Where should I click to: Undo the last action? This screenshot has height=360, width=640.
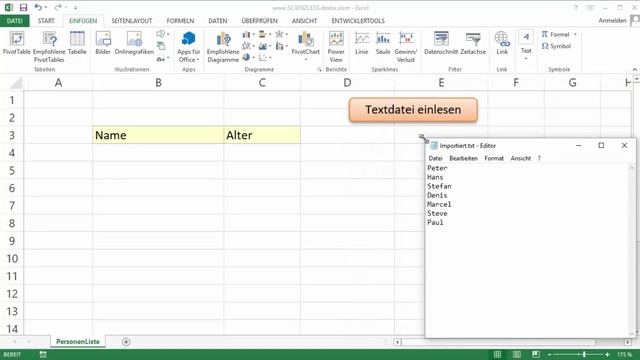pos(38,7)
